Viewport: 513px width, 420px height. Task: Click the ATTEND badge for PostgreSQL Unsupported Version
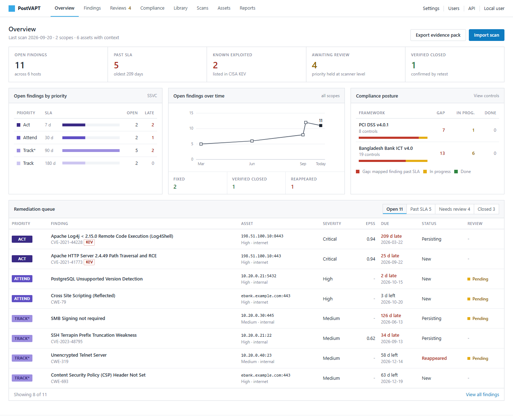point(22,279)
